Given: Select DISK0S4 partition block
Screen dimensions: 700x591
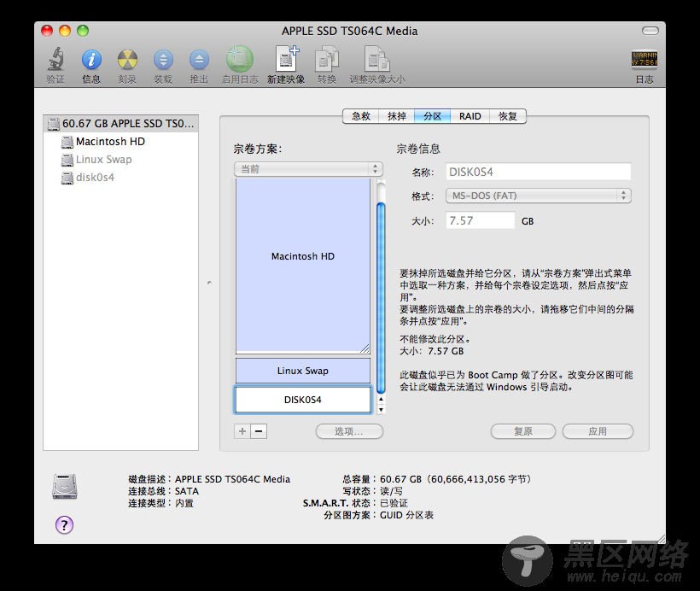Looking at the screenshot, I should coord(303,400).
